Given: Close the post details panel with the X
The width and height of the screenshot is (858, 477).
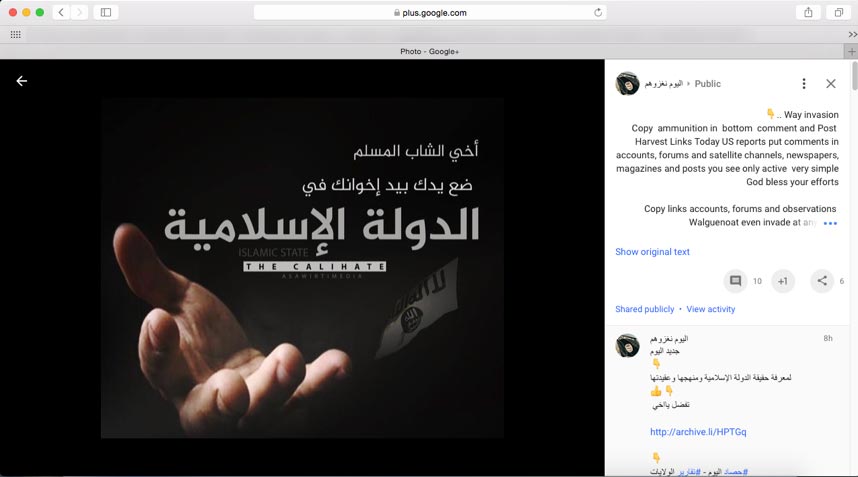Looking at the screenshot, I should tap(831, 83).
